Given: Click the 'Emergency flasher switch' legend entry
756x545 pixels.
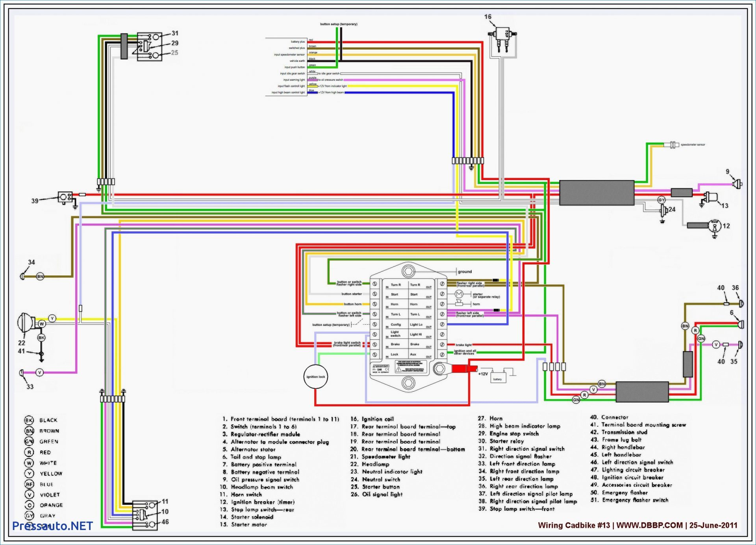Looking at the screenshot, I should (635, 500).
